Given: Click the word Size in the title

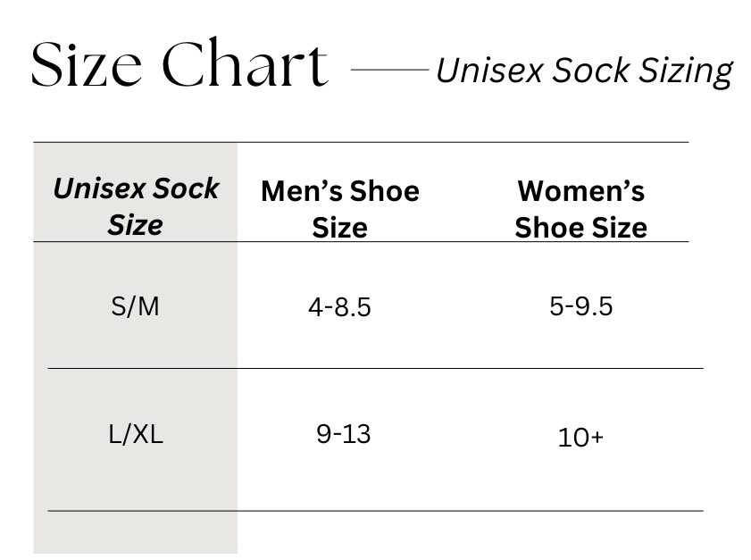Looking at the screenshot, I should point(87,64).
